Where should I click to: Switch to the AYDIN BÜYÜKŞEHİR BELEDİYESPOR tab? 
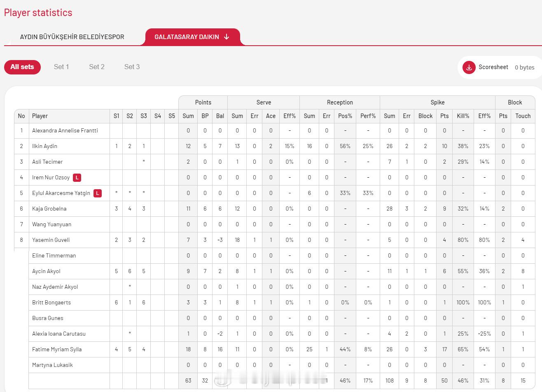point(72,37)
